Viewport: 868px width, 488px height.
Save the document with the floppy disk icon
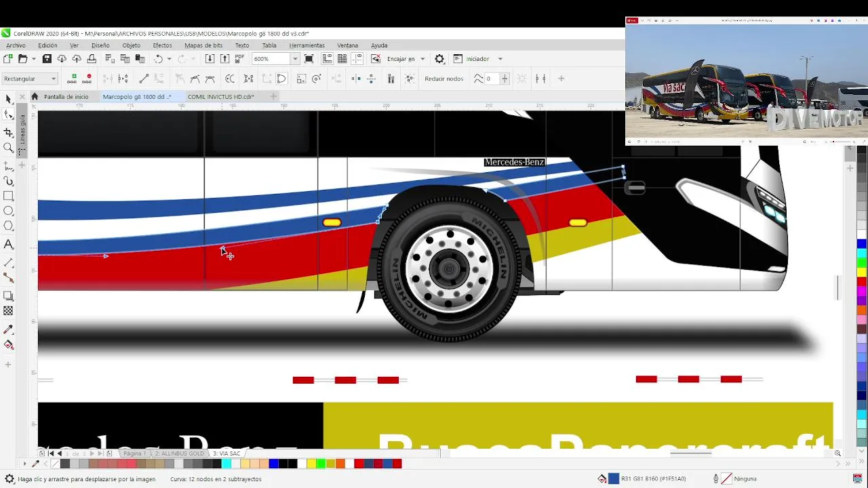point(47,59)
